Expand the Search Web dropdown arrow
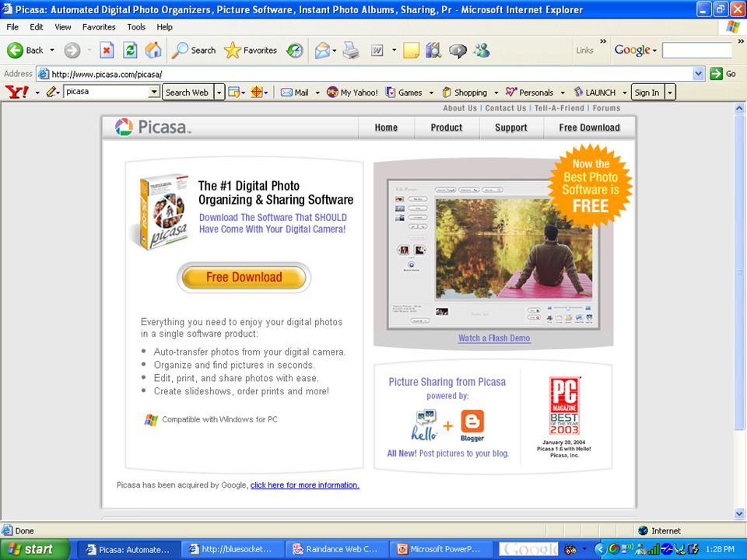This screenshot has width=747, height=560. click(219, 93)
